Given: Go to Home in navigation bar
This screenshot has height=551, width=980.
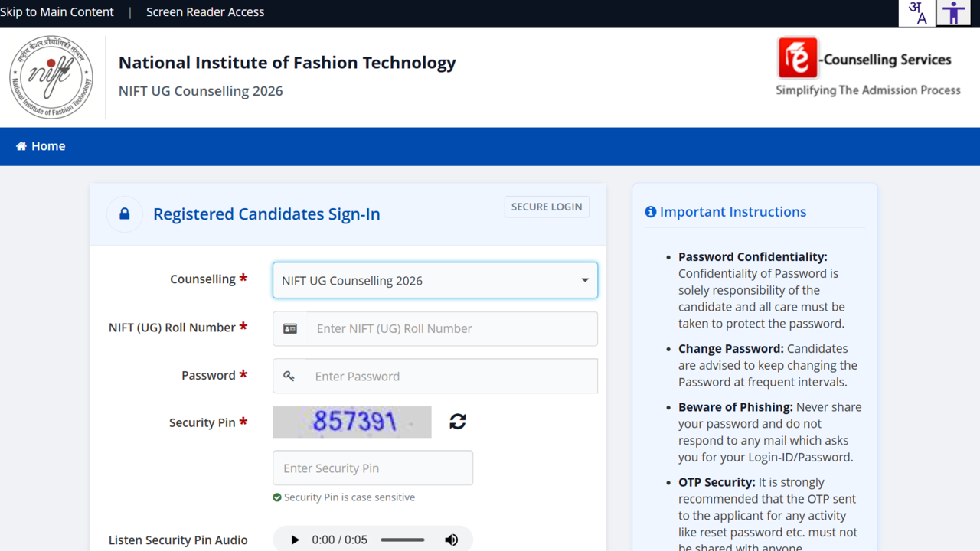Looking at the screenshot, I should pos(41,146).
